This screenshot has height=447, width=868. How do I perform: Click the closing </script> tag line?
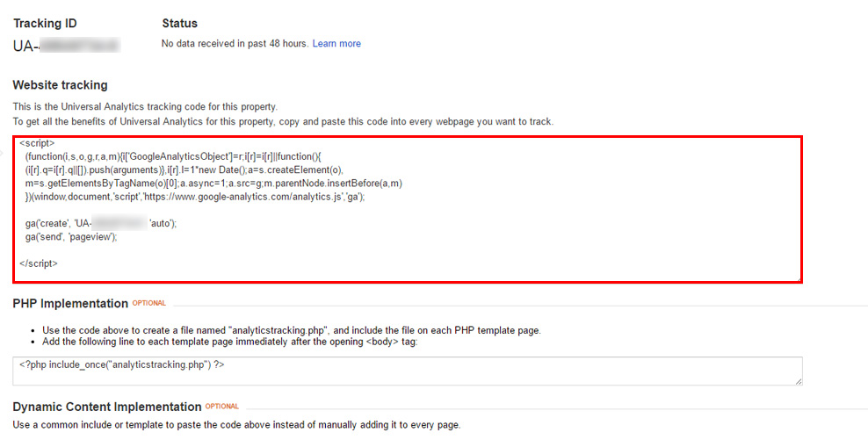pos(39,263)
